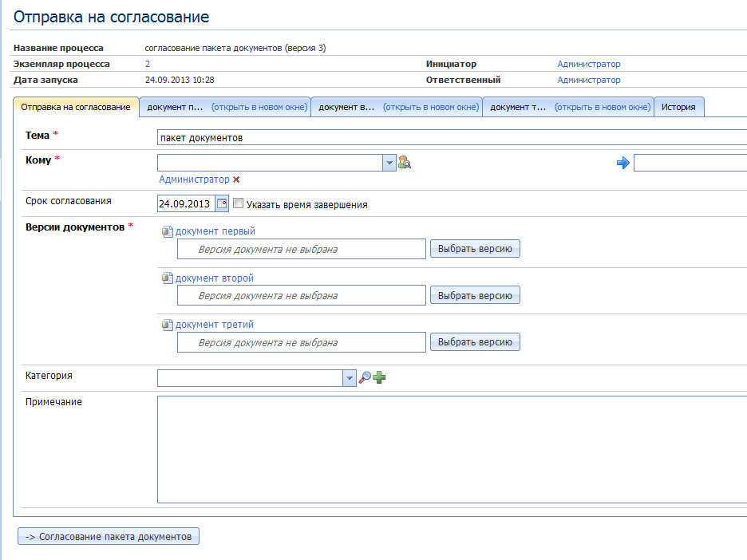747x560 pixels.
Task: Click the Согласование пакета документов button
Action: tap(109, 537)
